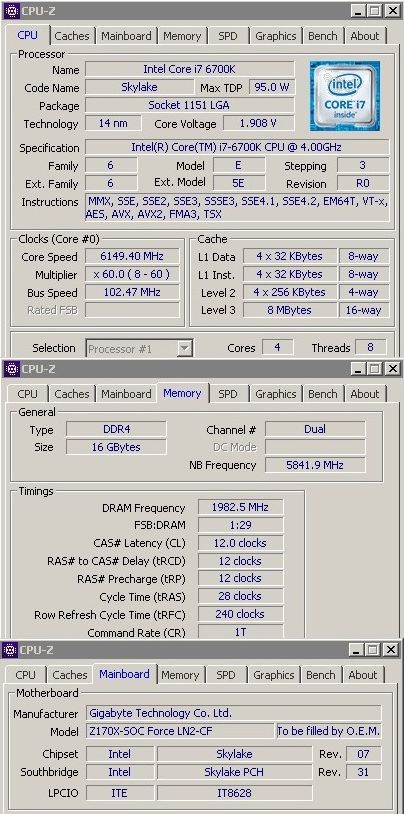The width and height of the screenshot is (404, 814).
Task: Click the CPU-Z app icon in Memory window title bar
Action: (11, 369)
